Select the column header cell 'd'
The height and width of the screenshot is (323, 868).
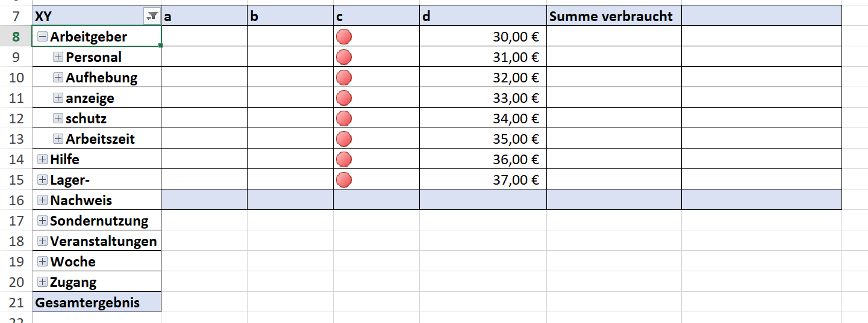(483, 16)
